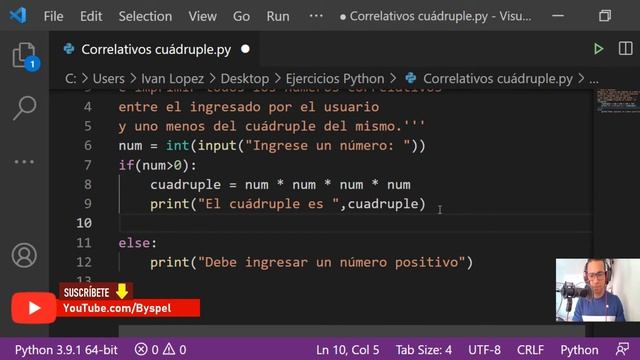This screenshot has width=640, height=360.
Task: Click 'cuadruple = num * num' on line 8
Action: (x=233, y=184)
